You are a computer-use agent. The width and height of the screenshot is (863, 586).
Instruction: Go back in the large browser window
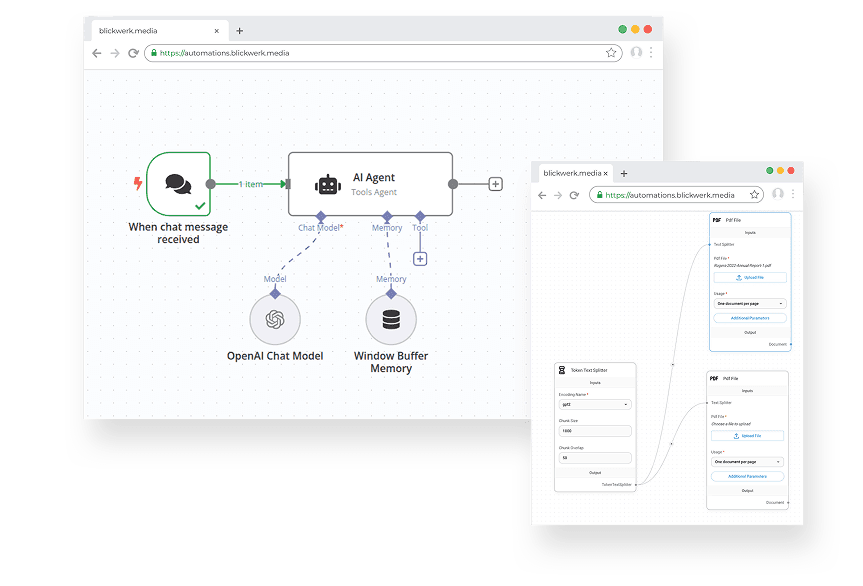pos(97,53)
